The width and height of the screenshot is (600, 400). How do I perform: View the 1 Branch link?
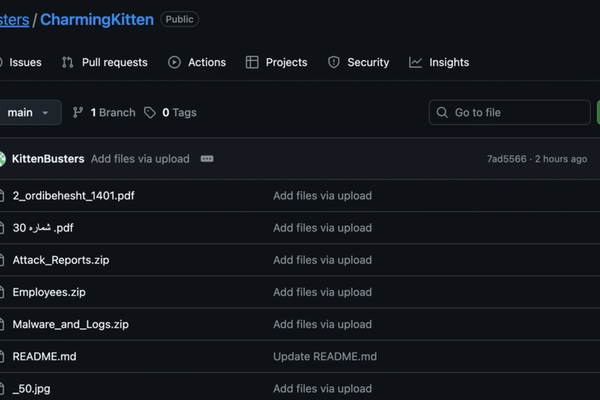pyautogui.click(x=113, y=113)
